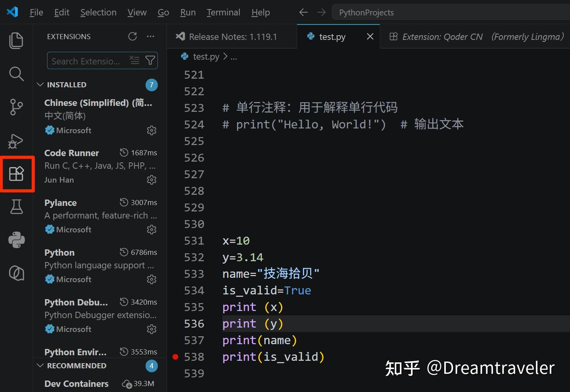
Task: Open the Edit menu
Action: [x=62, y=12]
